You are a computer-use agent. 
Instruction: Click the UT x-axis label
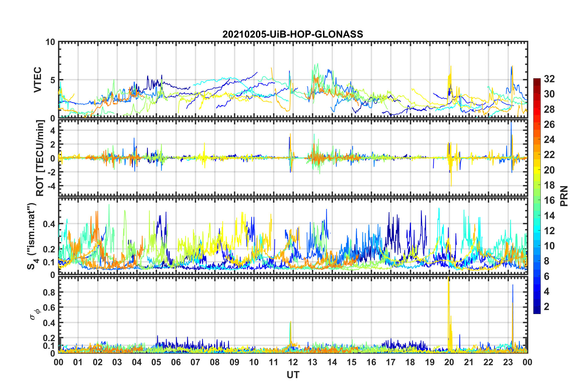point(293,375)
